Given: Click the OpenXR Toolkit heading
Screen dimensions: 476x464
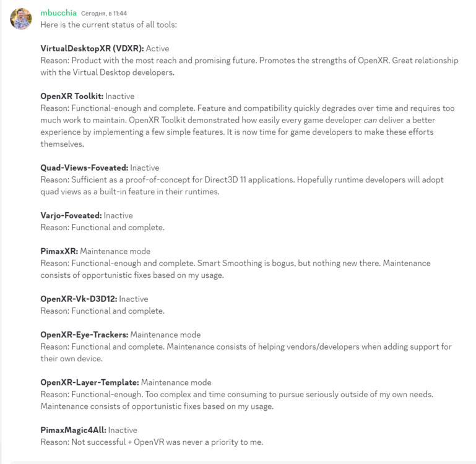Looking at the screenshot, I should tap(72, 96).
